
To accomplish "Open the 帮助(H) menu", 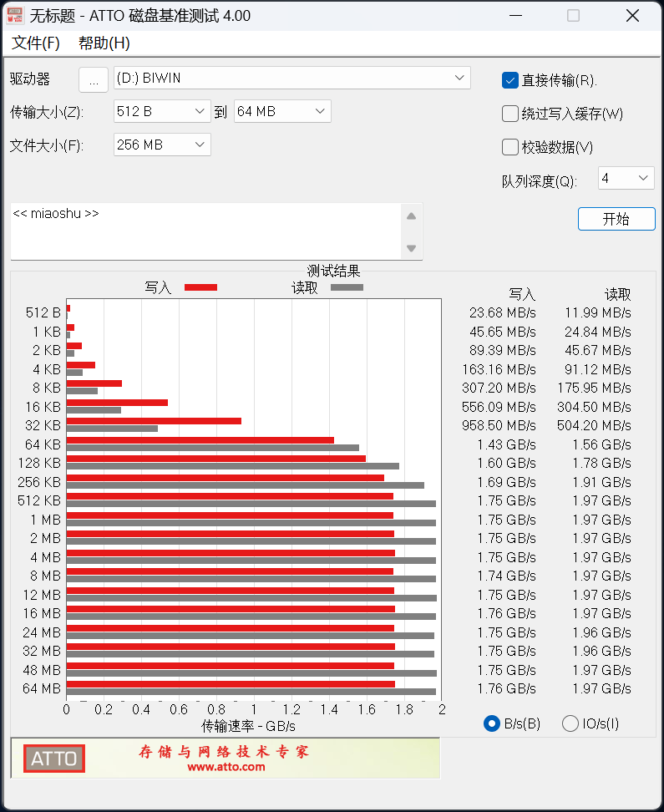I will (x=104, y=43).
